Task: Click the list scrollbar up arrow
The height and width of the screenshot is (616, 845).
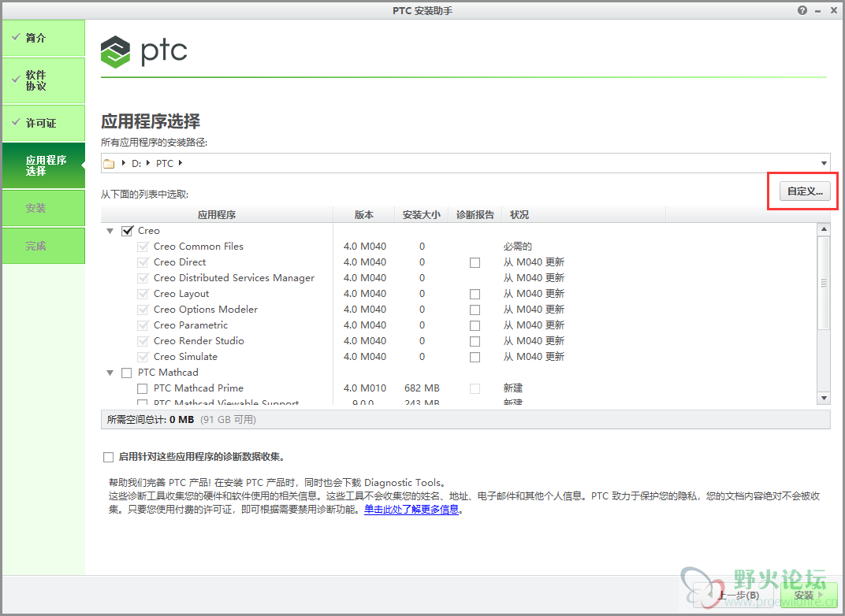Action: click(x=824, y=229)
